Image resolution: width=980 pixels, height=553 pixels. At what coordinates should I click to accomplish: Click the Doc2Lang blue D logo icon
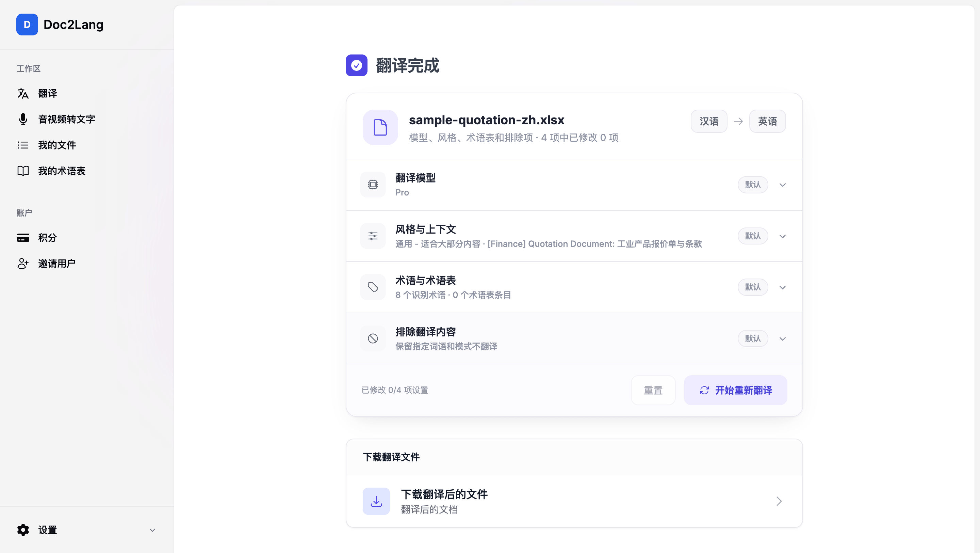click(x=27, y=25)
